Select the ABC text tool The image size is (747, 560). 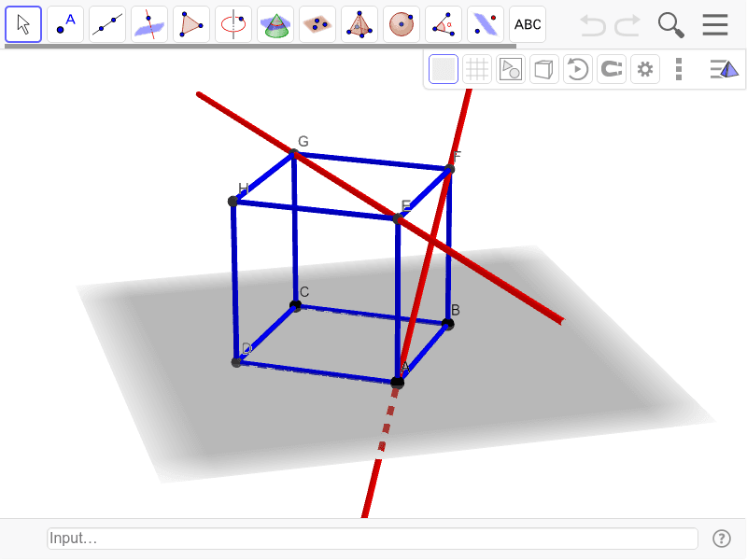click(x=528, y=24)
